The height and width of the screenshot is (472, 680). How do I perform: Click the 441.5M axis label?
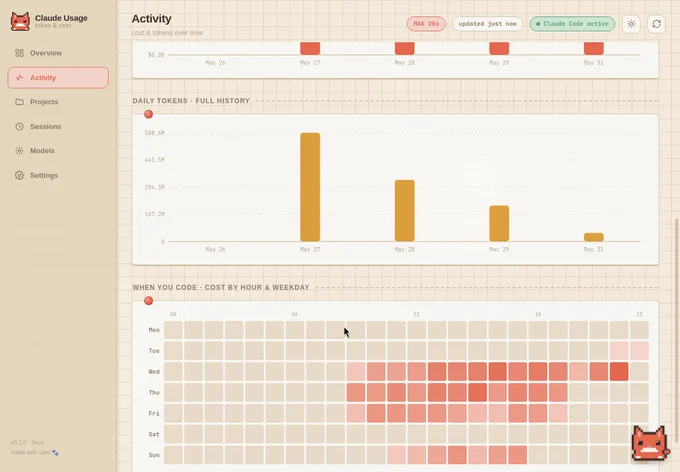(155, 160)
